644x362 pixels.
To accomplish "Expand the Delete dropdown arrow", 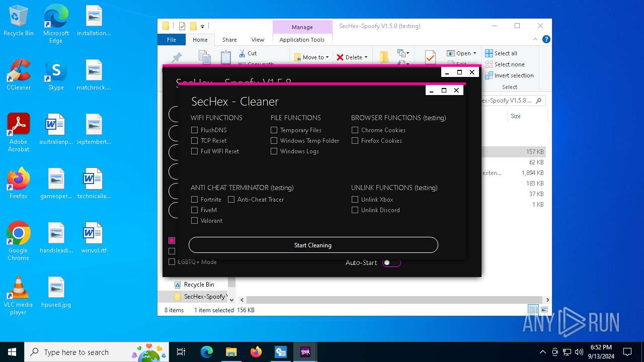I will point(366,57).
